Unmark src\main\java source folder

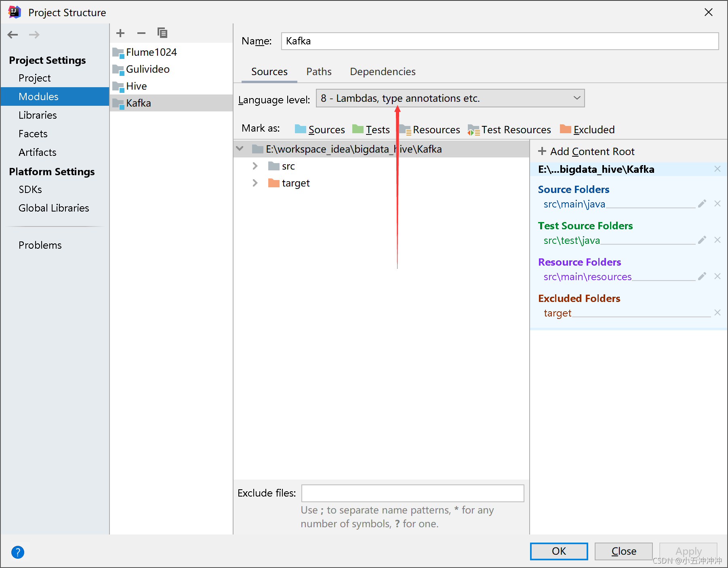pos(717,203)
